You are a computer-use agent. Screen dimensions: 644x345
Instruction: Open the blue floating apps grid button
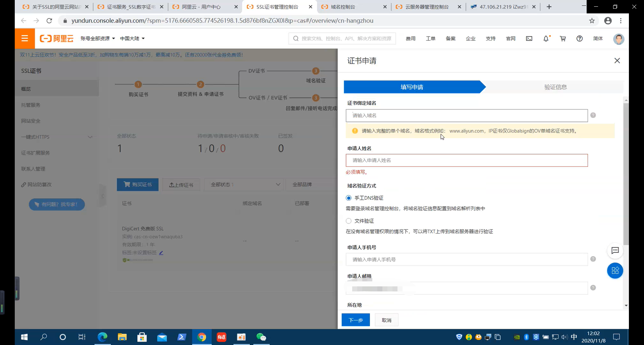[615, 271]
